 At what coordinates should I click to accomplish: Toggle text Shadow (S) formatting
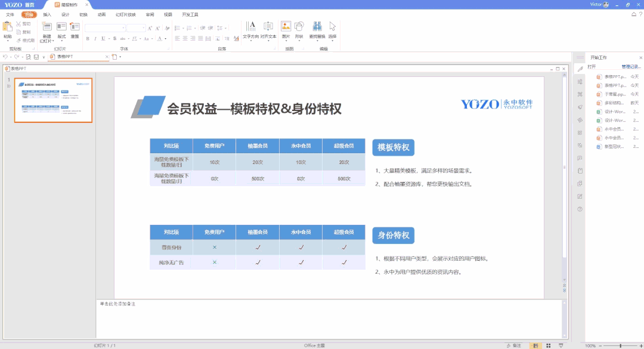(x=114, y=39)
